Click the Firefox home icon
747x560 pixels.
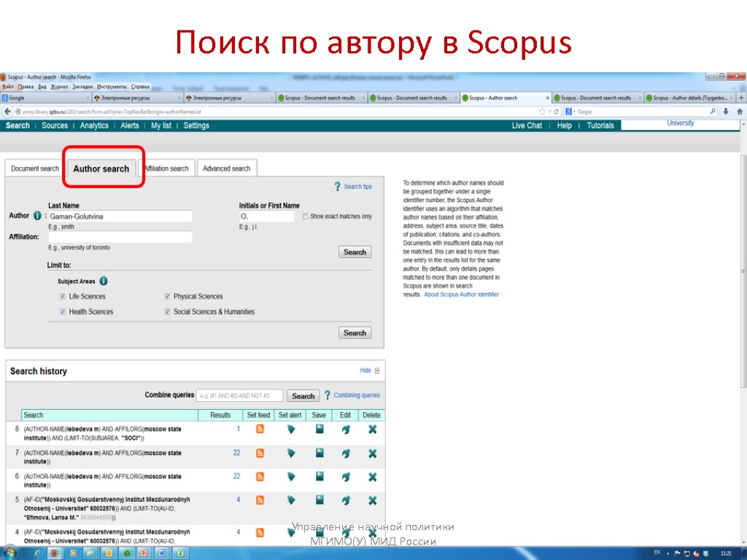(x=740, y=112)
